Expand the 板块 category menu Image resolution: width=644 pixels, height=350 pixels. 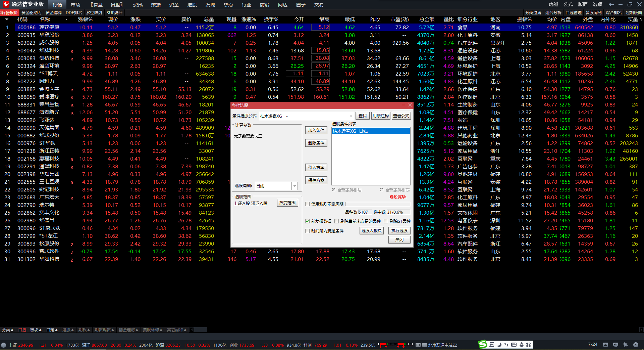click(x=36, y=330)
